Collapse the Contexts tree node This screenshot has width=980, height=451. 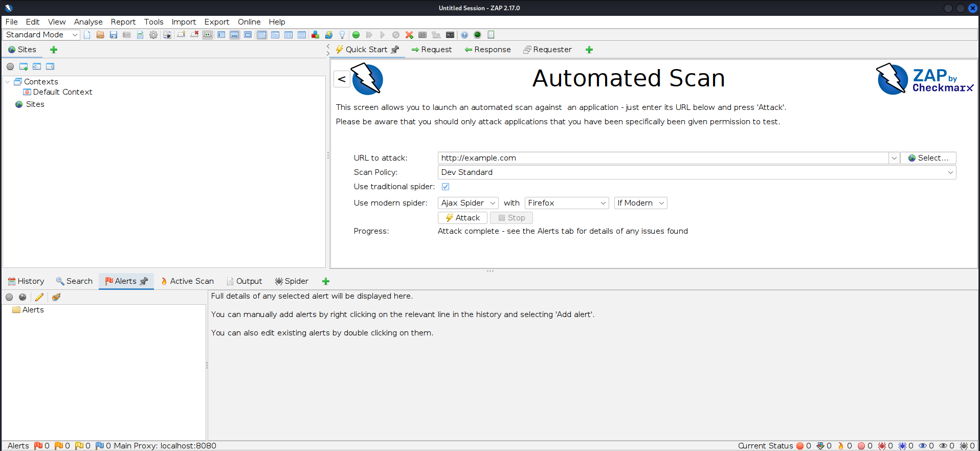coord(8,82)
